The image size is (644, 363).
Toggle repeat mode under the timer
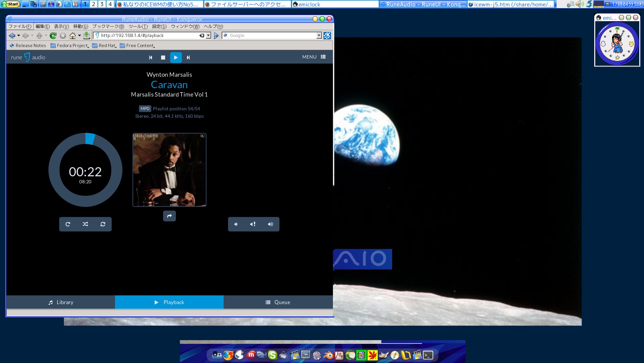pos(68,224)
